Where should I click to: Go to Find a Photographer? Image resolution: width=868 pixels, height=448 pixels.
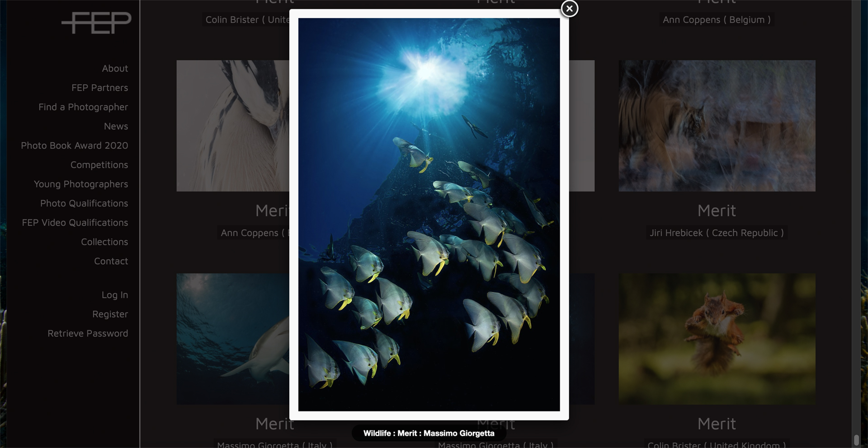coord(83,107)
